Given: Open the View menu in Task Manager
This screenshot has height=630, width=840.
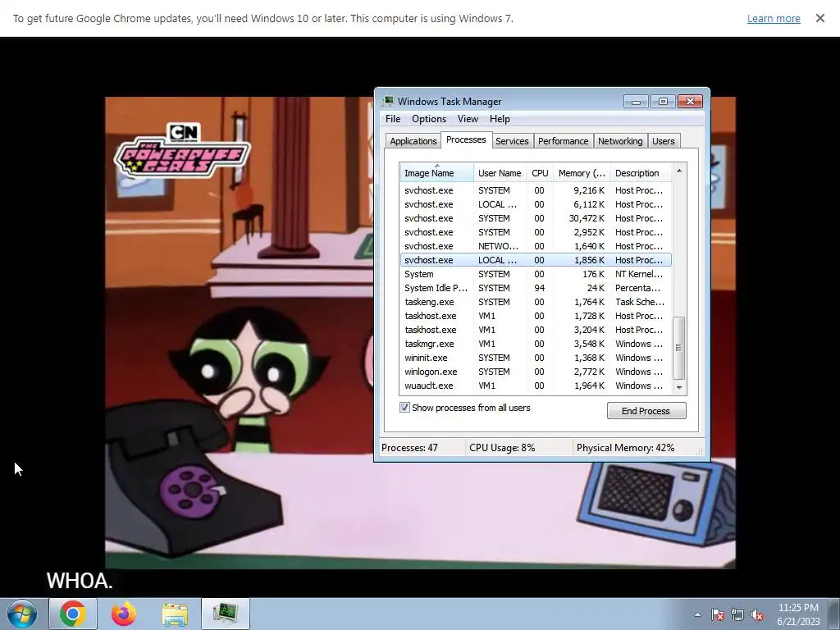Looking at the screenshot, I should click(467, 119).
